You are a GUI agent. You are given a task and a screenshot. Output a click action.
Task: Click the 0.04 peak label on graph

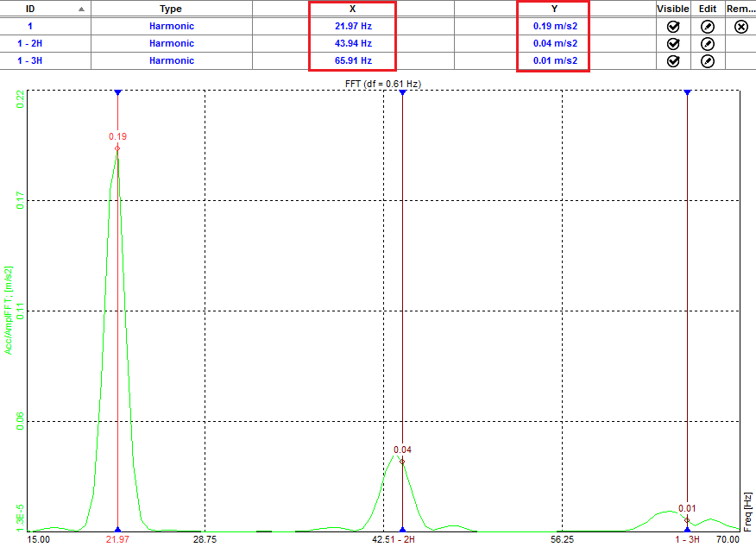[x=402, y=450]
